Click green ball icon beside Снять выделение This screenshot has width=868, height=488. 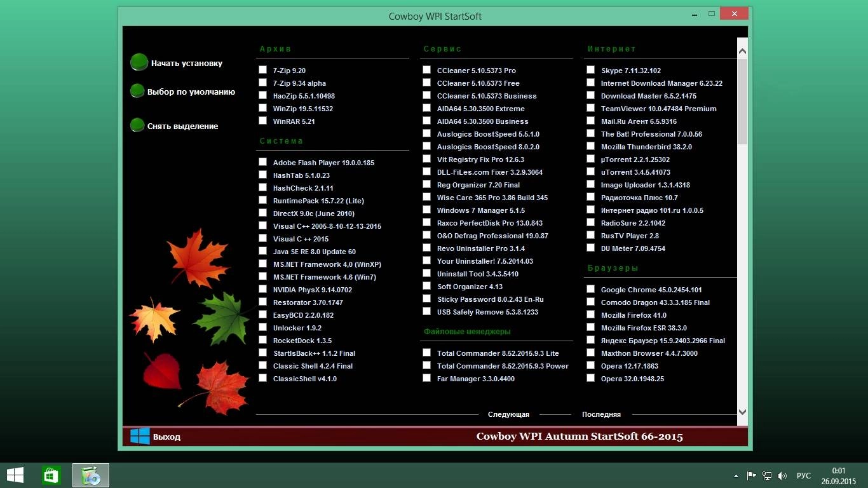137,125
